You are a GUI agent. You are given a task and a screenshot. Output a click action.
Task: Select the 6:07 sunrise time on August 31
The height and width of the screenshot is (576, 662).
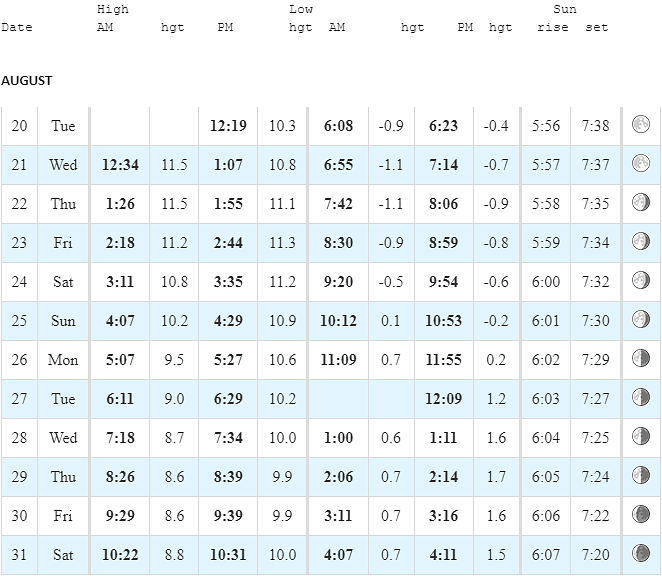[545, 555]
